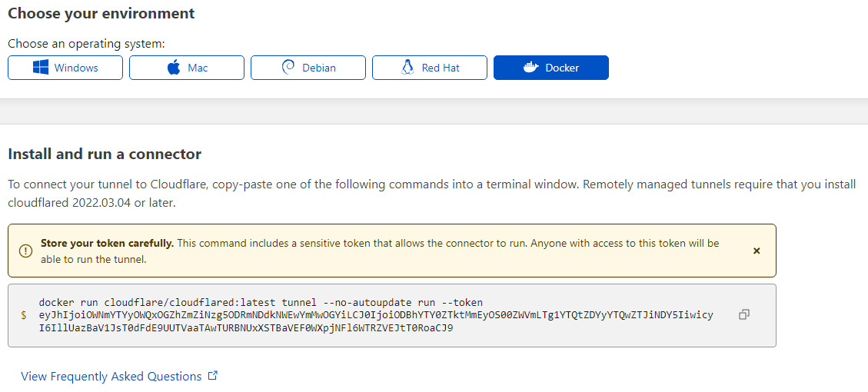Click the dollar sign prompt symbol

[24, 315]
